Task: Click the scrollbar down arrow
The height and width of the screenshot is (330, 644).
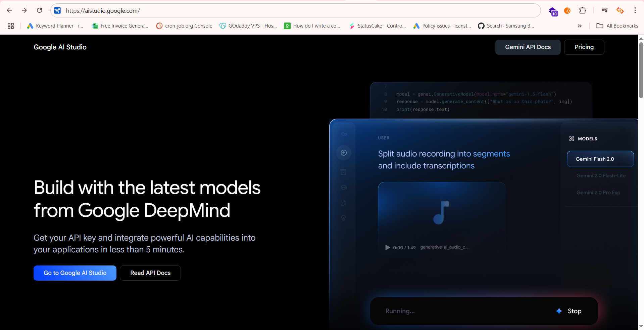Action: tap(641, 326)
